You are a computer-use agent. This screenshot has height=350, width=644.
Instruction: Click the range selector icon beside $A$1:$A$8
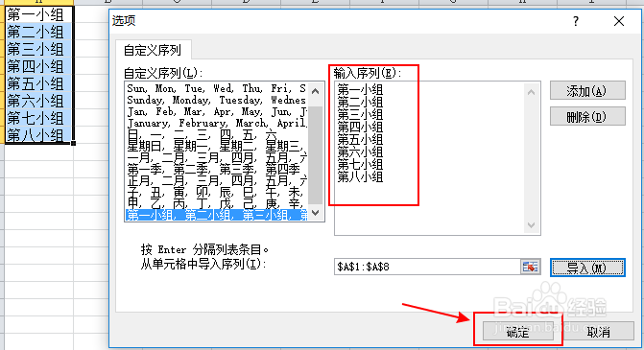tap(530, 268)
